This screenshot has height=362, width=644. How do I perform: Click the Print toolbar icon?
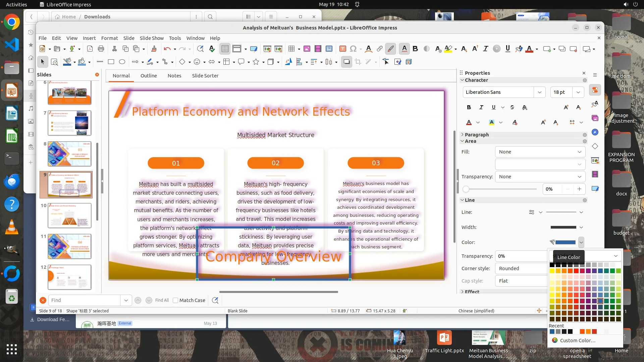(x=101, y=49)
